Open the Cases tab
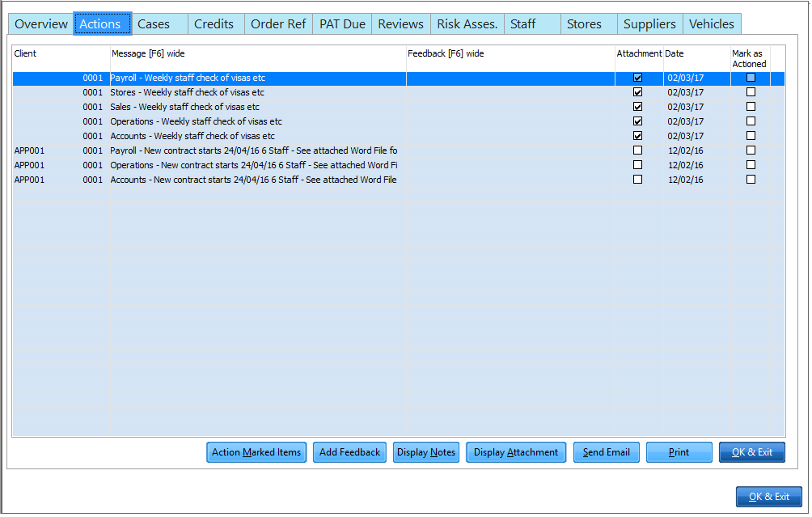Viewport: 812px width, 517px height. pyautogui.click(x=159, y=24)
